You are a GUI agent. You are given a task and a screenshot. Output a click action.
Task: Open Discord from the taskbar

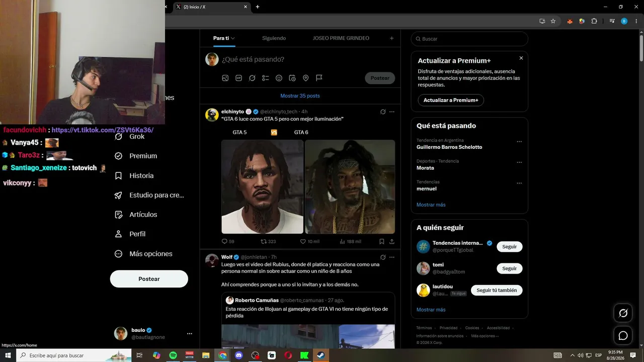[x=238, y=355]
